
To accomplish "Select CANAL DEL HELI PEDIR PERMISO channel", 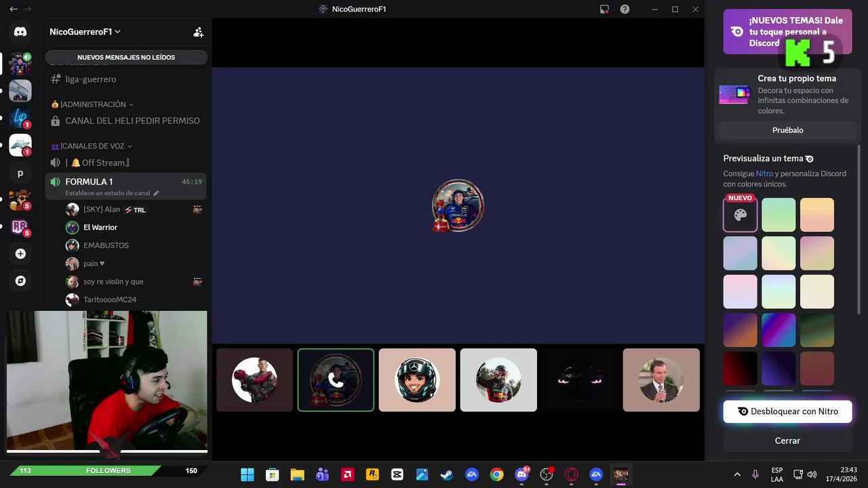I will 126,121.
